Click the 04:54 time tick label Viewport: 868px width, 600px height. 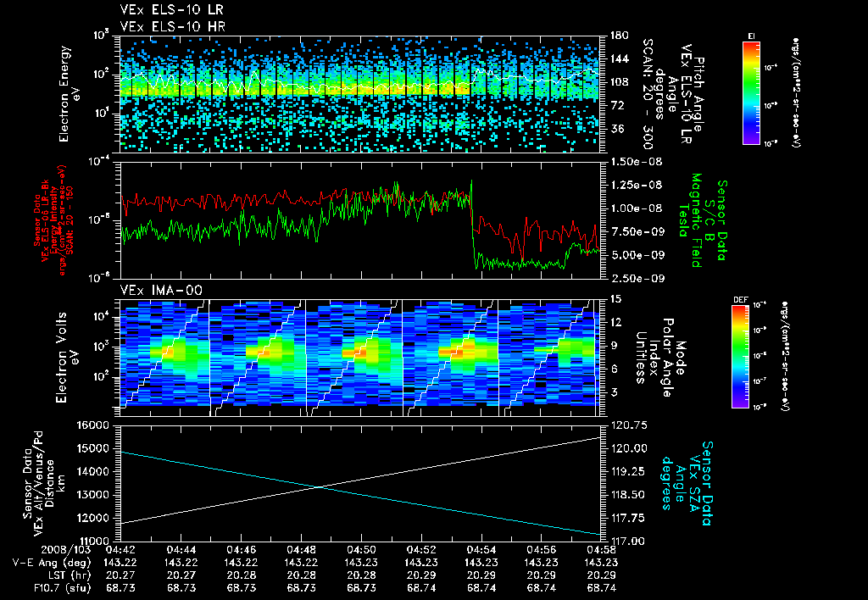(481, 550)
